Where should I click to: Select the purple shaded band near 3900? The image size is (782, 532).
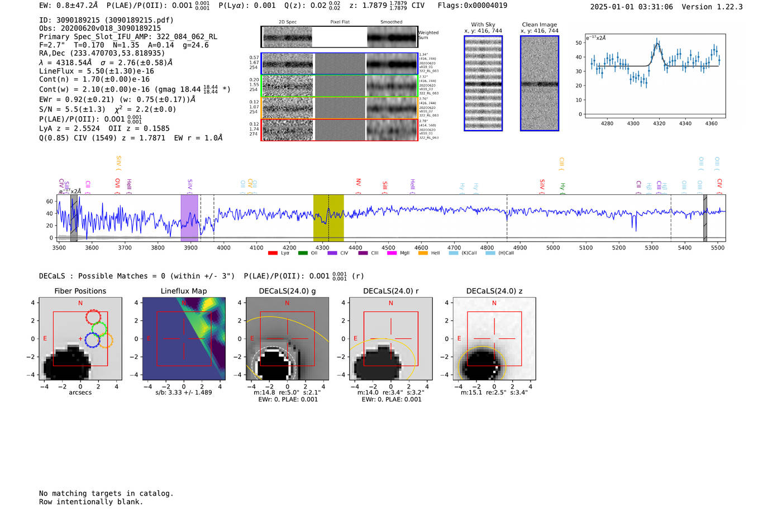(189, 218)
